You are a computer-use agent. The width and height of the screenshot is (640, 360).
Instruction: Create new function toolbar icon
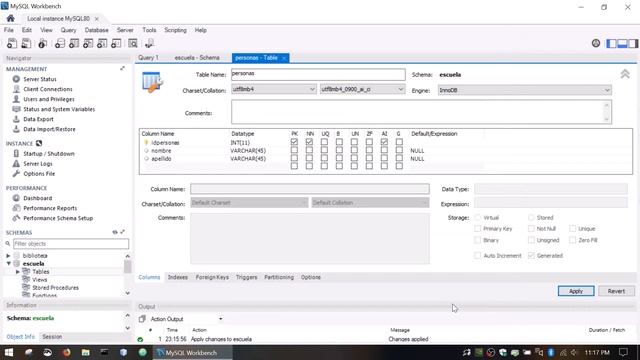116,43
